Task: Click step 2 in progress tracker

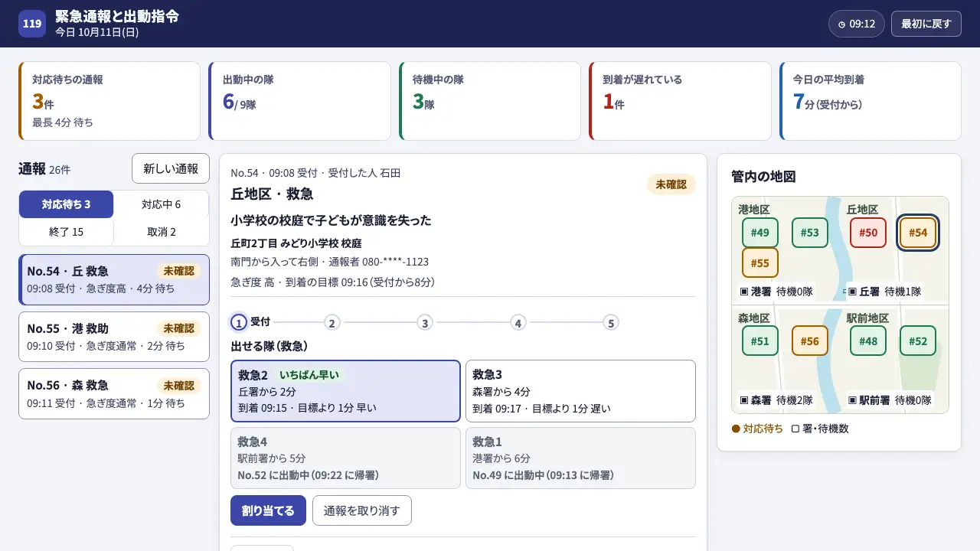Action: (x=332, y=322)
